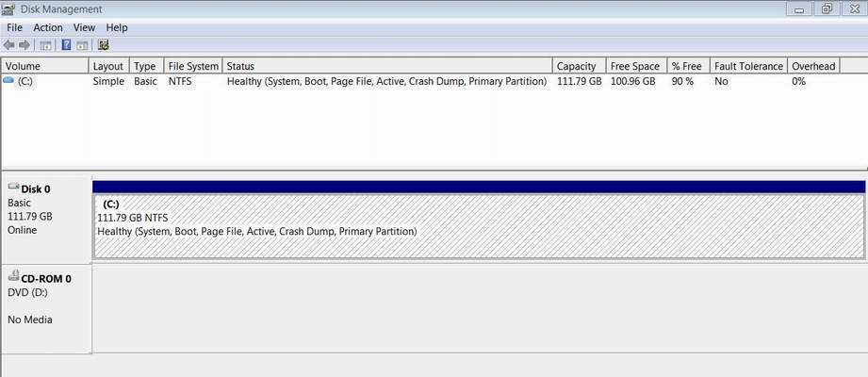Image resolution: width=868 pixels, height=377 pixels.
Task: Open Help via blue question mark icon
Action: click(x=66, y=45)
